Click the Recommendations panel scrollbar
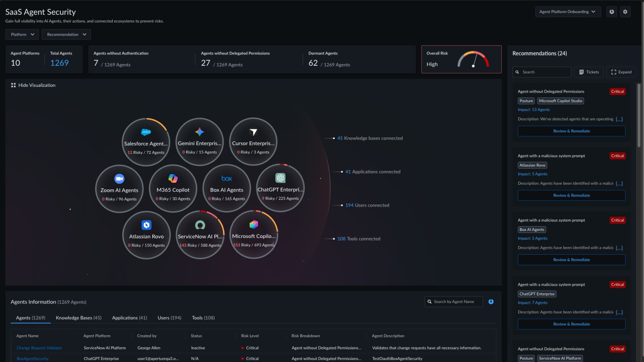The height and width of the screenshot is (362, 644). pyautogui.click(x=639, y=115)
